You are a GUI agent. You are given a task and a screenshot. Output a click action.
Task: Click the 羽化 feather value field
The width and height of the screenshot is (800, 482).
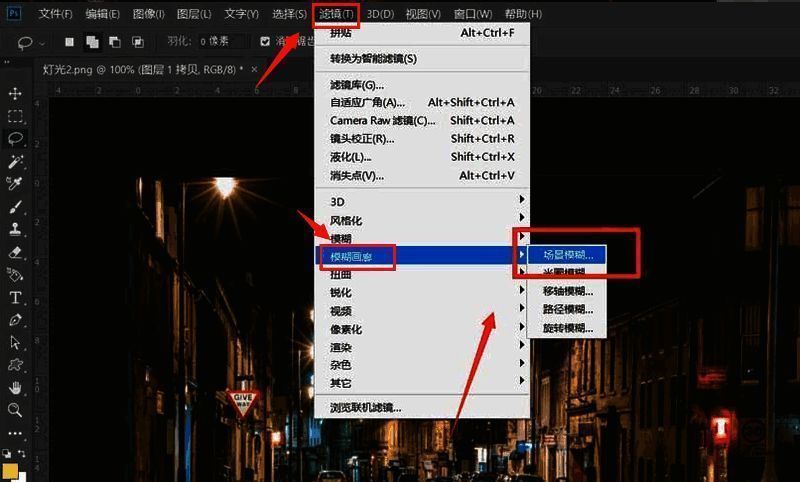[x=222, y=42]
